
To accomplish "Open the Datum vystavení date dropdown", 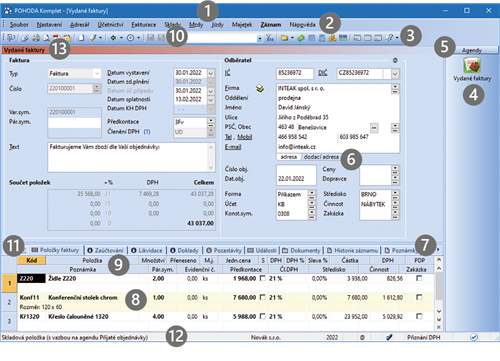I will click(x=211, y=73).
